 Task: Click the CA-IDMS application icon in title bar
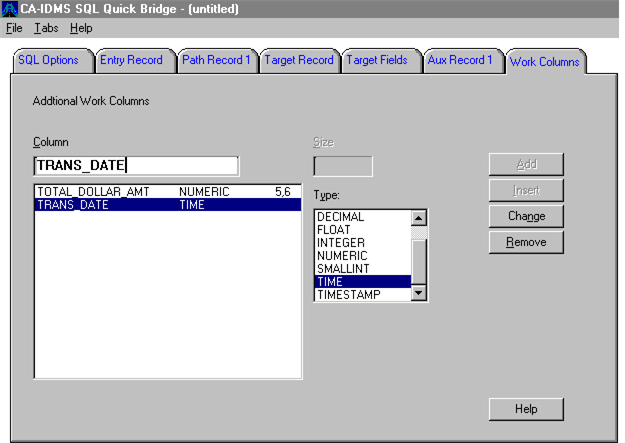coord(10,9)
